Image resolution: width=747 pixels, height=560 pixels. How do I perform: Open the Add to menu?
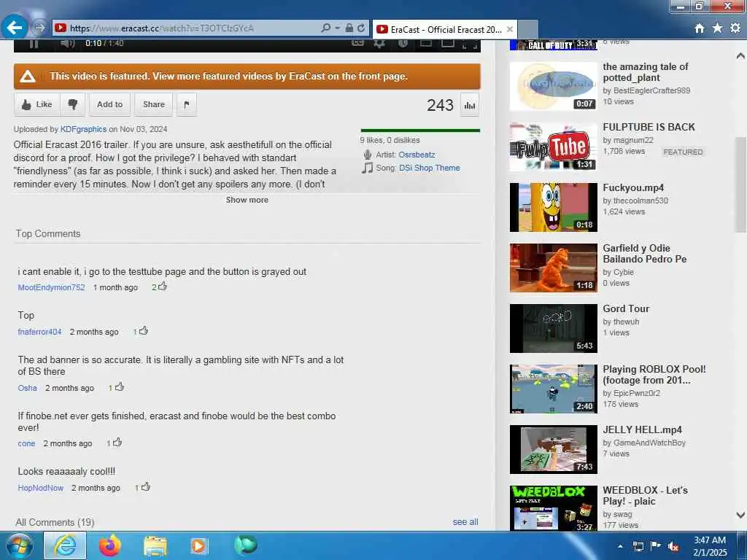point(109,104)
